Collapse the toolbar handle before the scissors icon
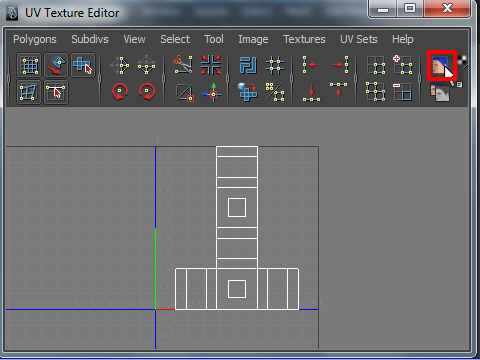Viewport: 480px width, 360px height. pyautogui.click(x=164, y=79)
